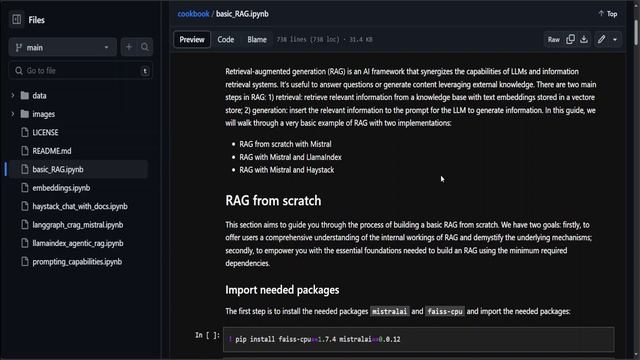
Task: Open langgraph_crag_mistral.ipynb
Action: point(78,224)
